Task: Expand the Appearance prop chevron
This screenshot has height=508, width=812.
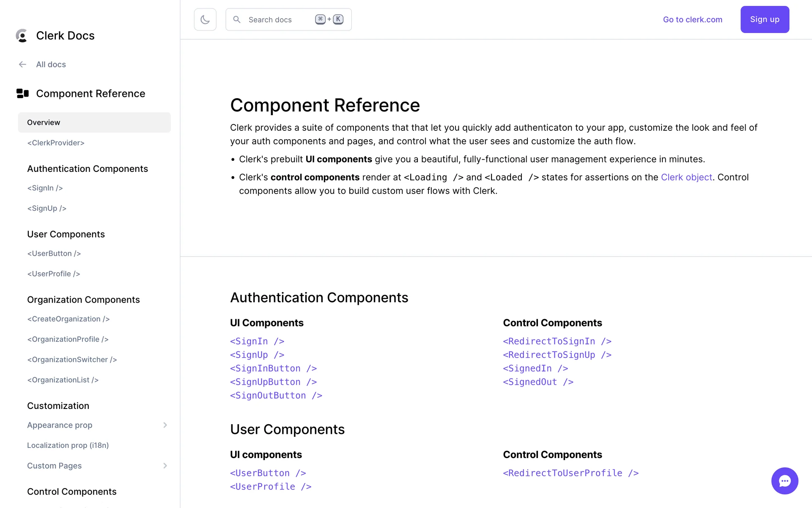Action: 165,425
